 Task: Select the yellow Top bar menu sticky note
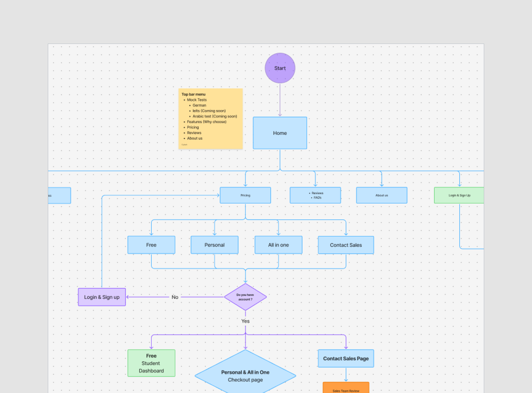point(210,119)
